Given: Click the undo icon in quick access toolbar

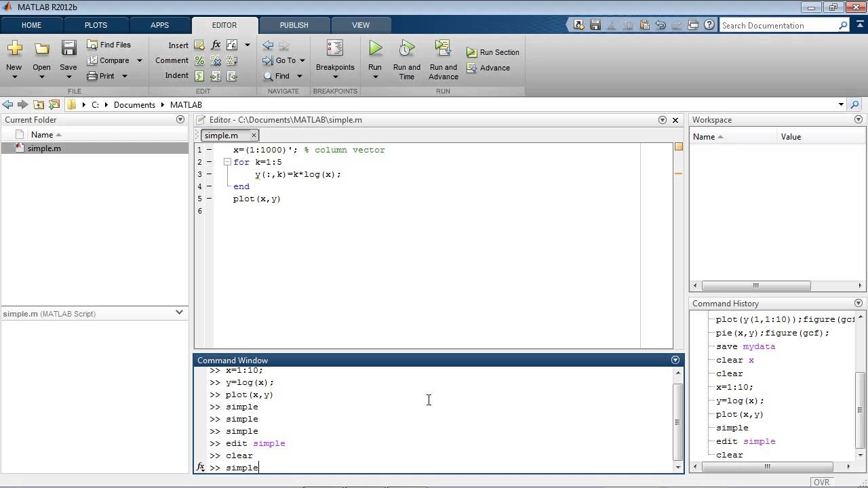Looking at the screenshot, I should point(660,25).
